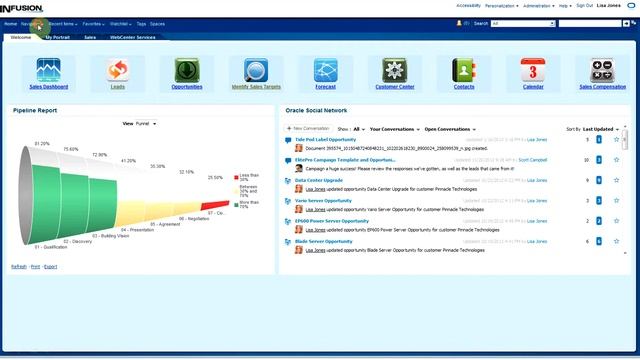Open the Spaces menu item
The image size is (640, 360).
coord(157,24)
